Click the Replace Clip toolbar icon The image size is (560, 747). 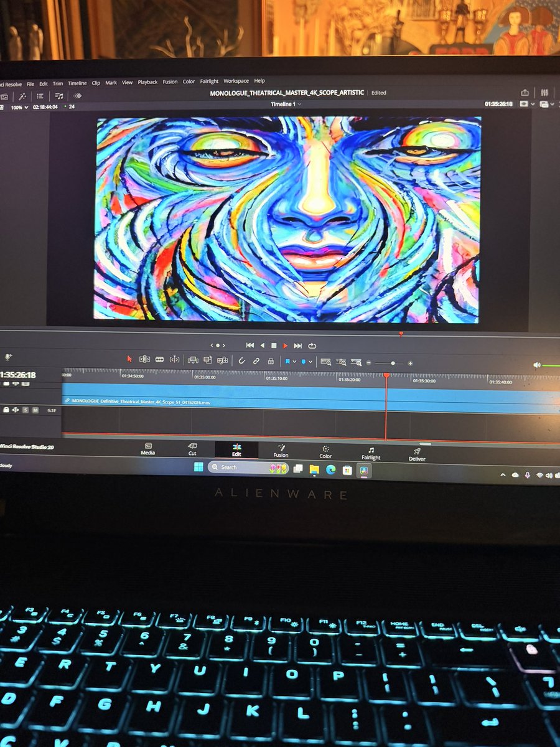(222, 360)
